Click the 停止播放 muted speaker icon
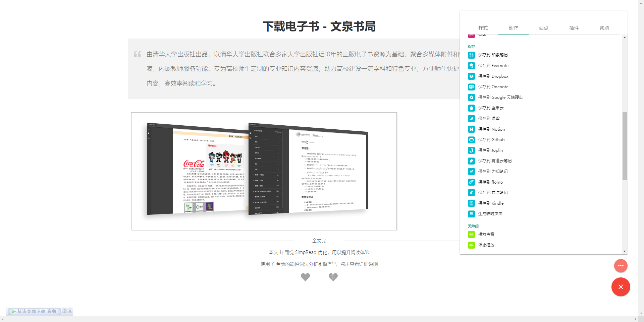The height and width of the screenshot is (322, 644). [471, 245]
